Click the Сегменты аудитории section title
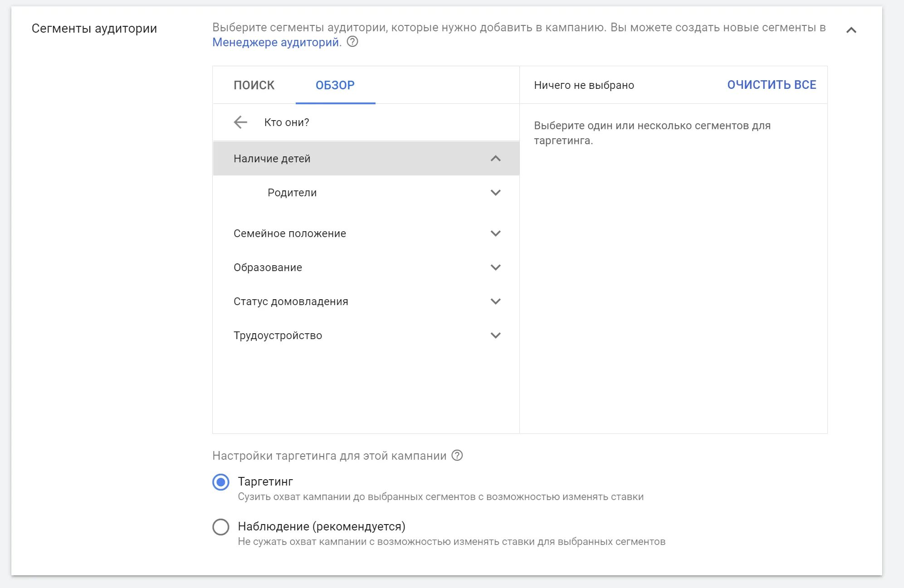This screenshot has width=904, height=588. (94, 29)
